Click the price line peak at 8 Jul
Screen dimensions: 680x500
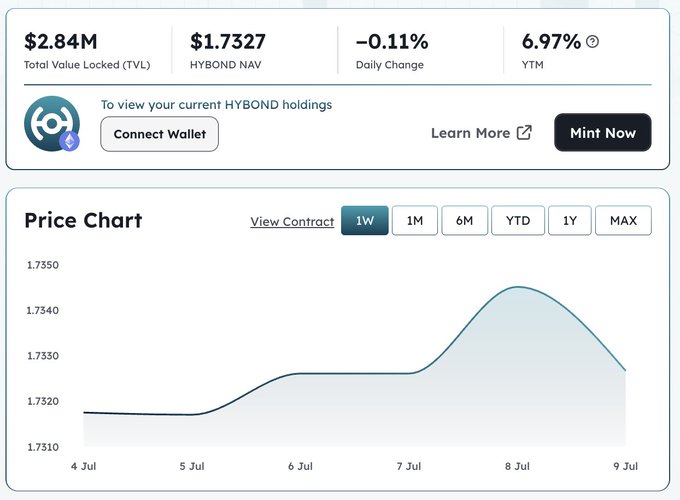[x=518, y=287]
